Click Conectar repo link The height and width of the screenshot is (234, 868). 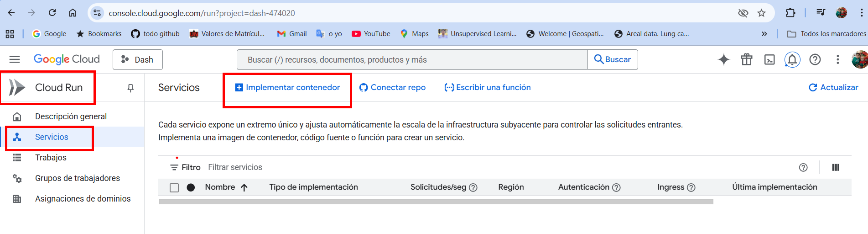tap(392, 87)
